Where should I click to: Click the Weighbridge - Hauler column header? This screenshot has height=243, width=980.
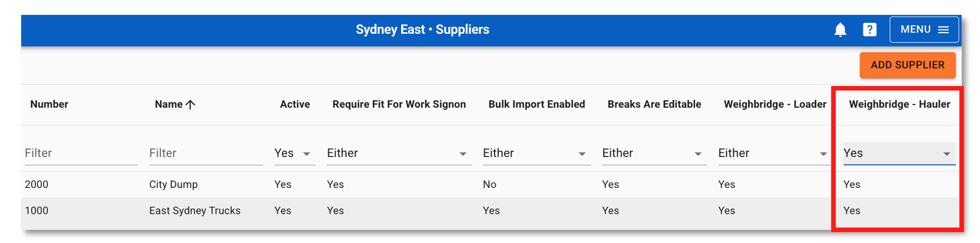899,104
